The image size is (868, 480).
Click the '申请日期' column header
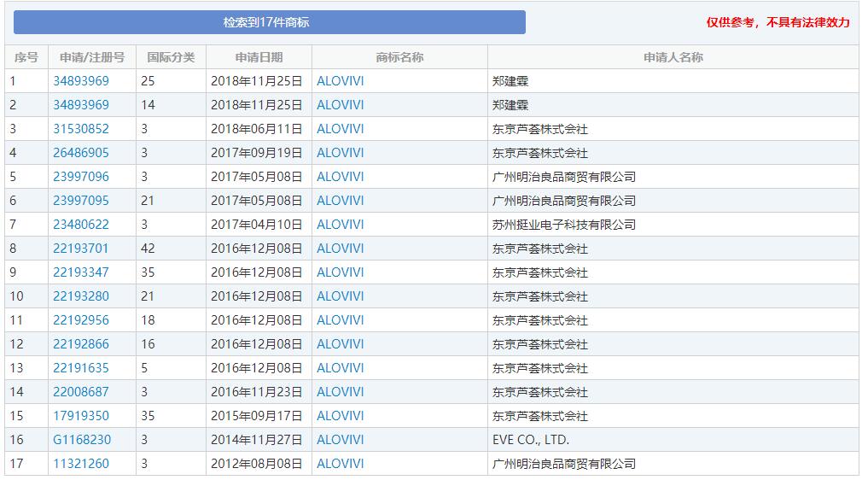[259, 57]
